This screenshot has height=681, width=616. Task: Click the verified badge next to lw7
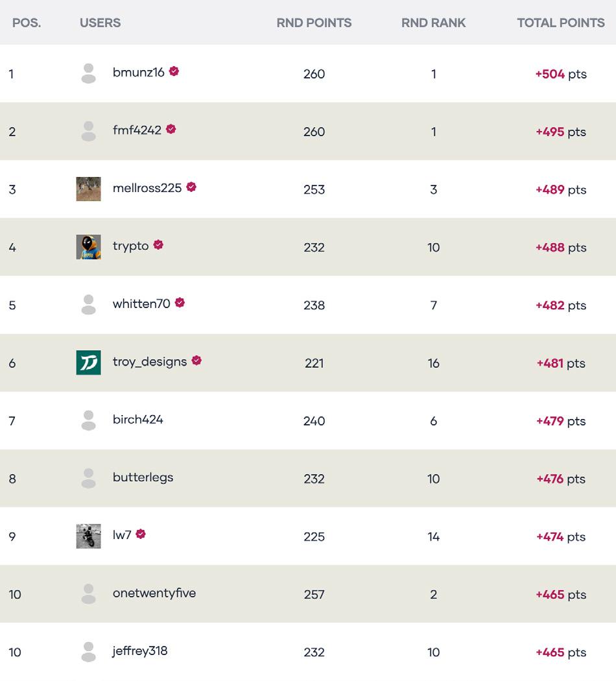point(141,534)
